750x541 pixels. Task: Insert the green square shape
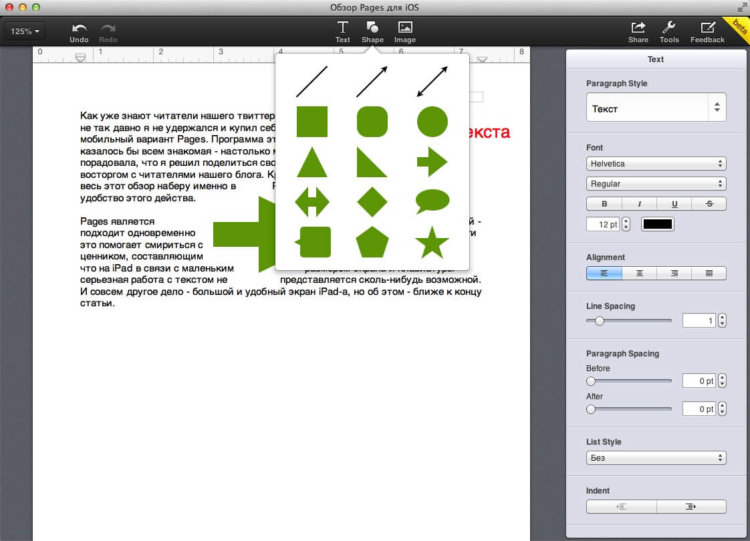coord(312,122)
